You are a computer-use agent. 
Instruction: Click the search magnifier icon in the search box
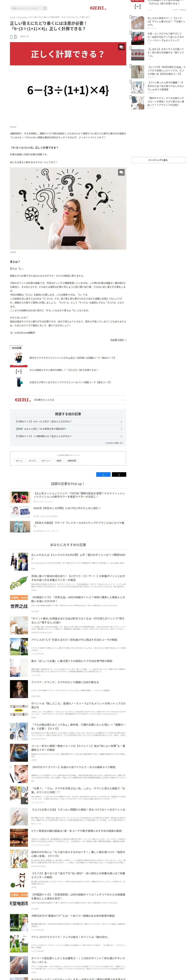(x=45, y=8)
